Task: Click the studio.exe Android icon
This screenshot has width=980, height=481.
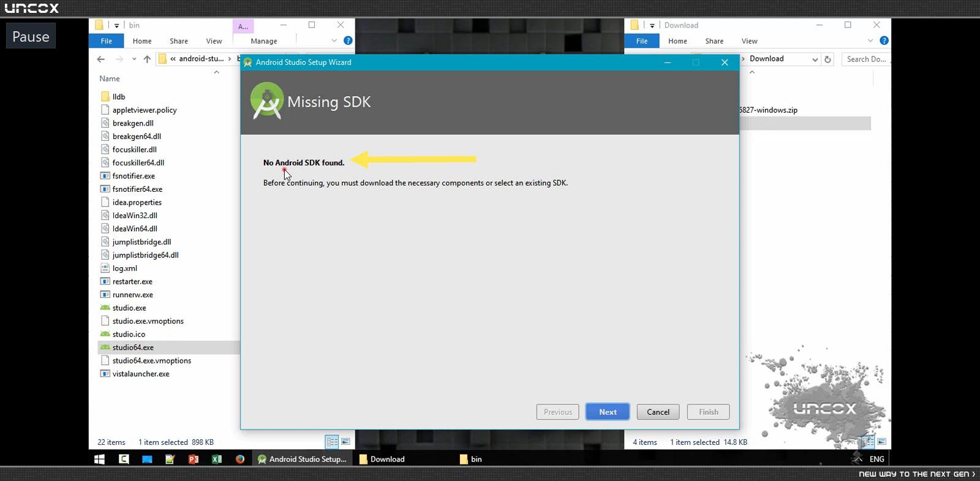Action: click(105, 308)
